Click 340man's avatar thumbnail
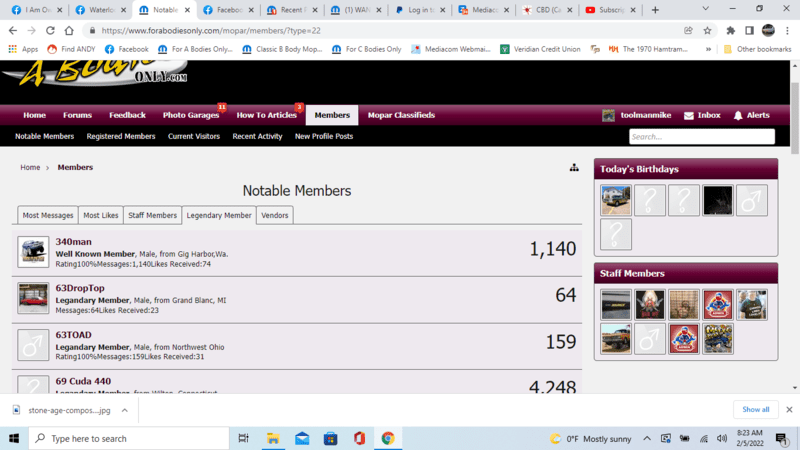Screen dimensions: 800x450 (33, 252)
